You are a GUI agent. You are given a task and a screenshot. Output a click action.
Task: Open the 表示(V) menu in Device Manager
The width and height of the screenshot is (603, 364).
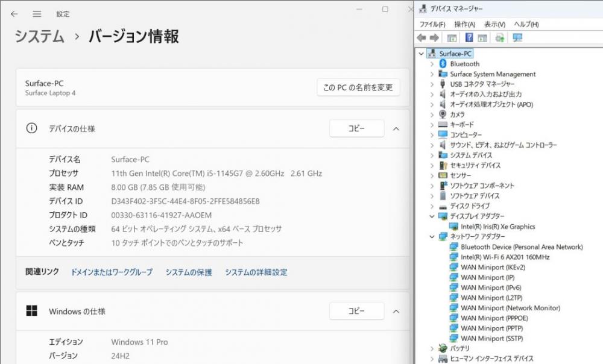point(494,24)
